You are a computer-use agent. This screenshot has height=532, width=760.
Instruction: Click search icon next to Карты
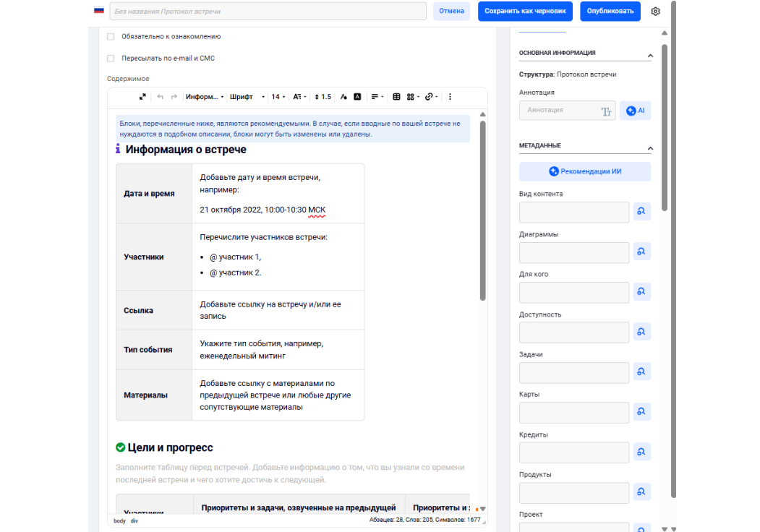(641, 411)
